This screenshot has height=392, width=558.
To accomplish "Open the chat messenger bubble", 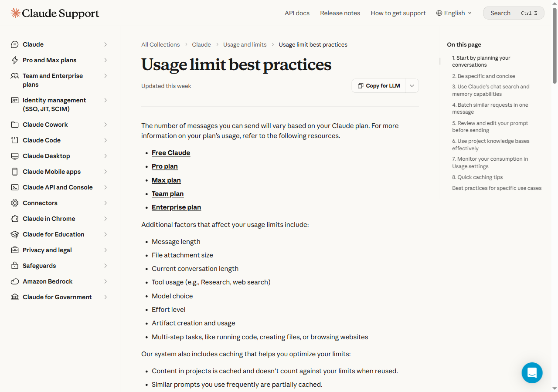I will coord(532,373).
